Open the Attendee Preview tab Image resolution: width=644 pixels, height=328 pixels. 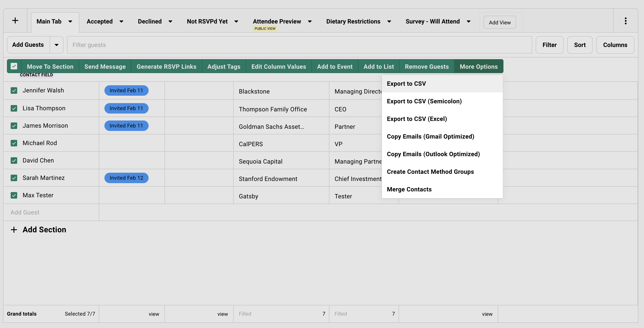pos(277,22)
